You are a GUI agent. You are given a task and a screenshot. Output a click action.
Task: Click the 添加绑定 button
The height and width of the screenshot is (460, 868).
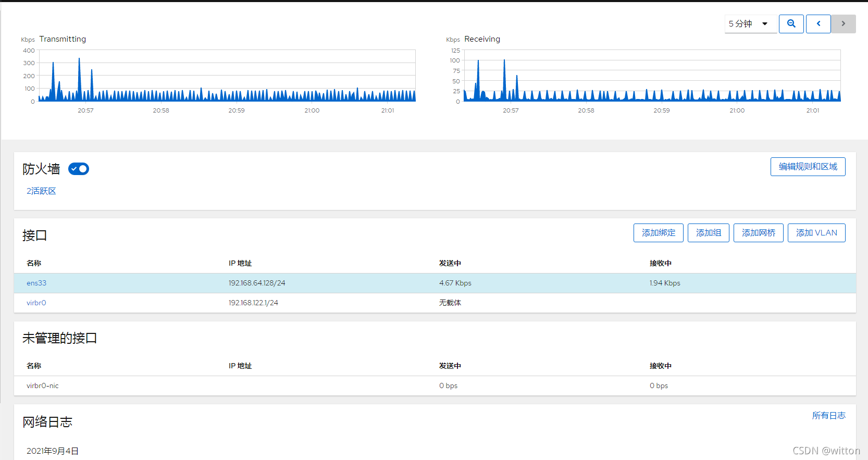659,233
